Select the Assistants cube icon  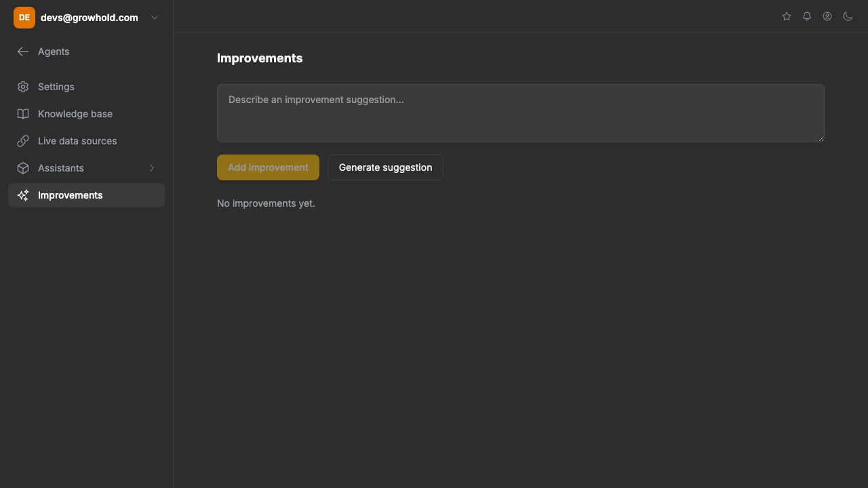point(23,168)
